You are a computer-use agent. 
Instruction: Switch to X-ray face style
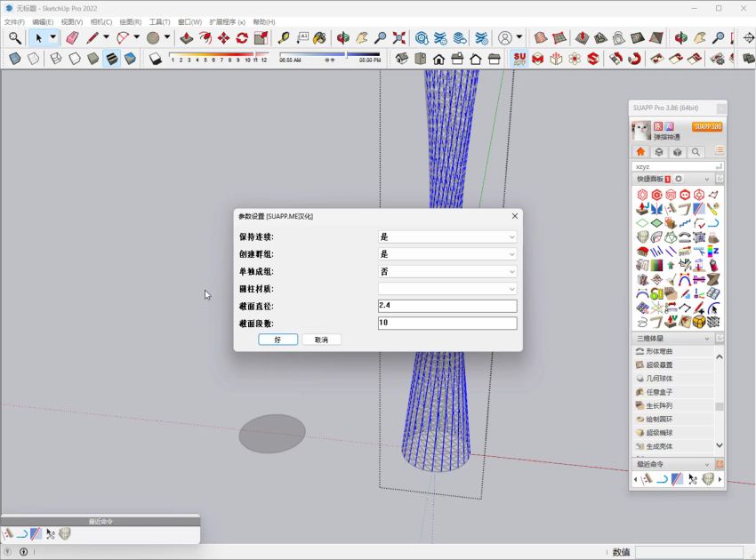coord(15,59)
